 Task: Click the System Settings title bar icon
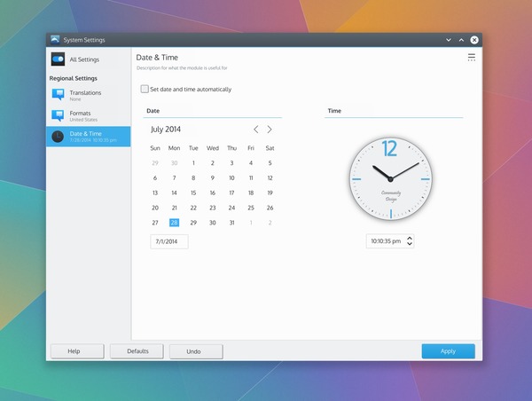tap(55, 39)
